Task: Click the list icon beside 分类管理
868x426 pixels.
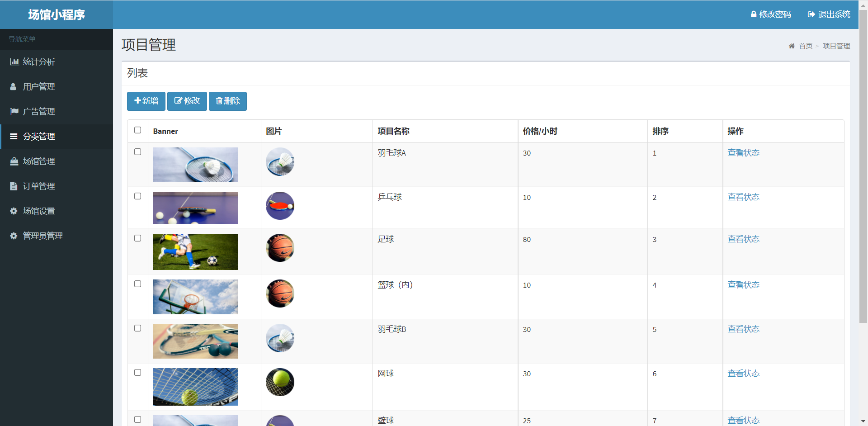Action: [14, 137]
